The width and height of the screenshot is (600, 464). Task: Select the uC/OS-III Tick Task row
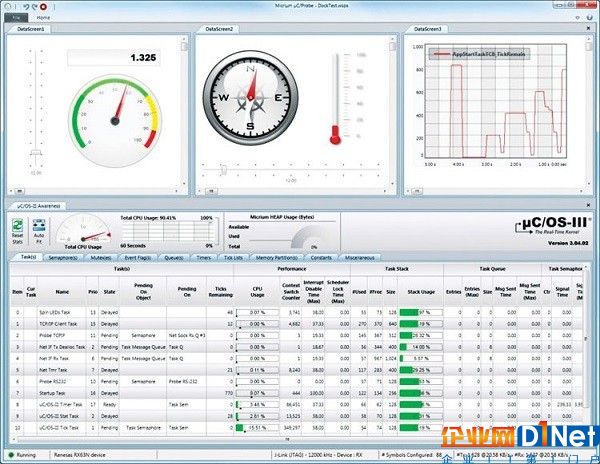[x=297, y=428]
